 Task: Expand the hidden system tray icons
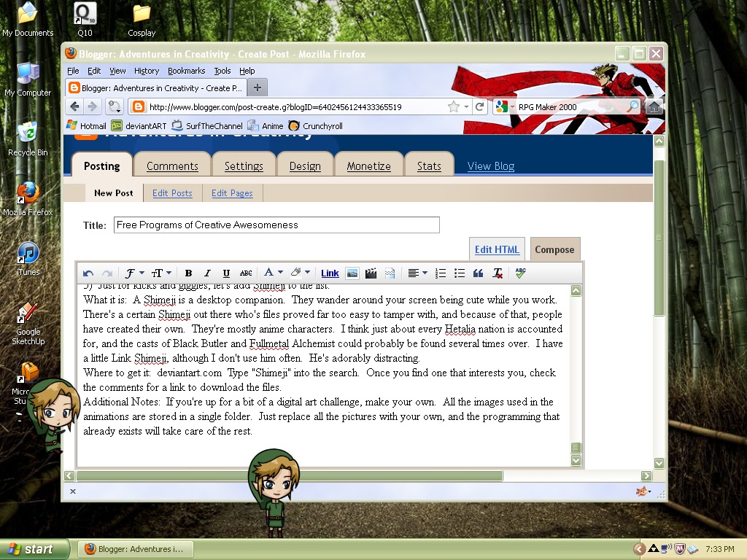pyautogui.click(x=639, y=549)
